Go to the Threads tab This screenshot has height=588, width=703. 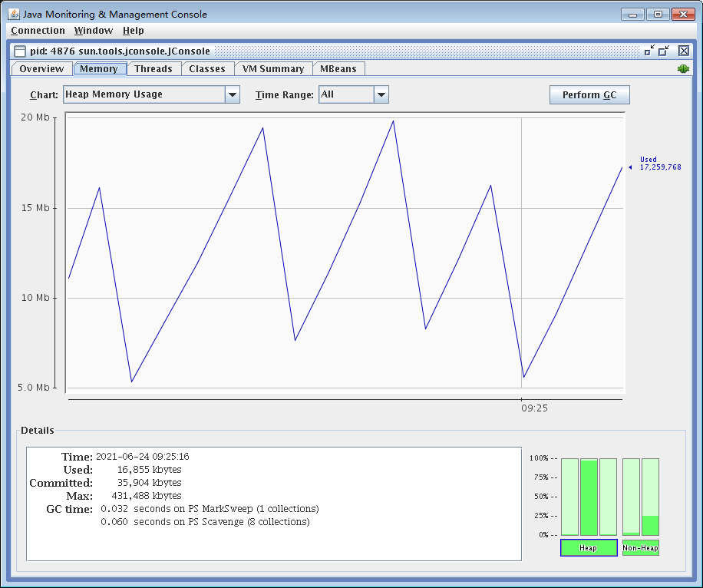[x=153, y=69]
